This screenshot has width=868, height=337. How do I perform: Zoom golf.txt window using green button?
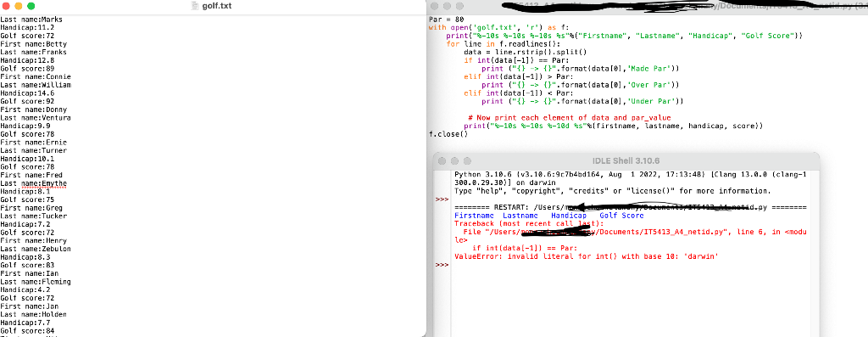[31, 6]
